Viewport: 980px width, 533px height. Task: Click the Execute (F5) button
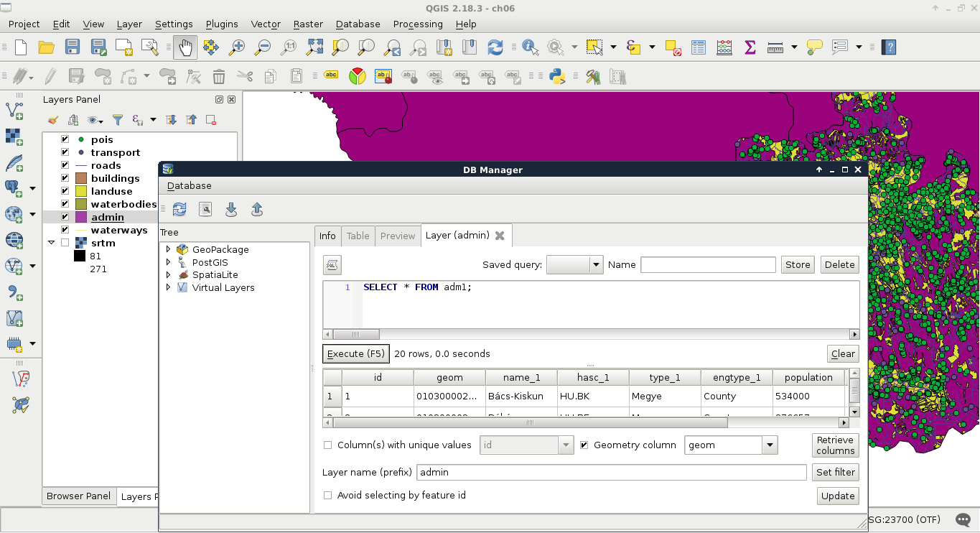[x=356, y=353]
